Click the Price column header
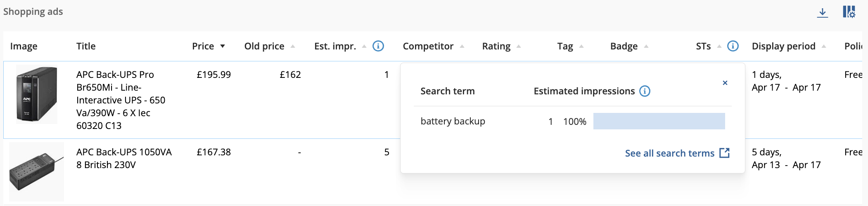 click(203, 46)
